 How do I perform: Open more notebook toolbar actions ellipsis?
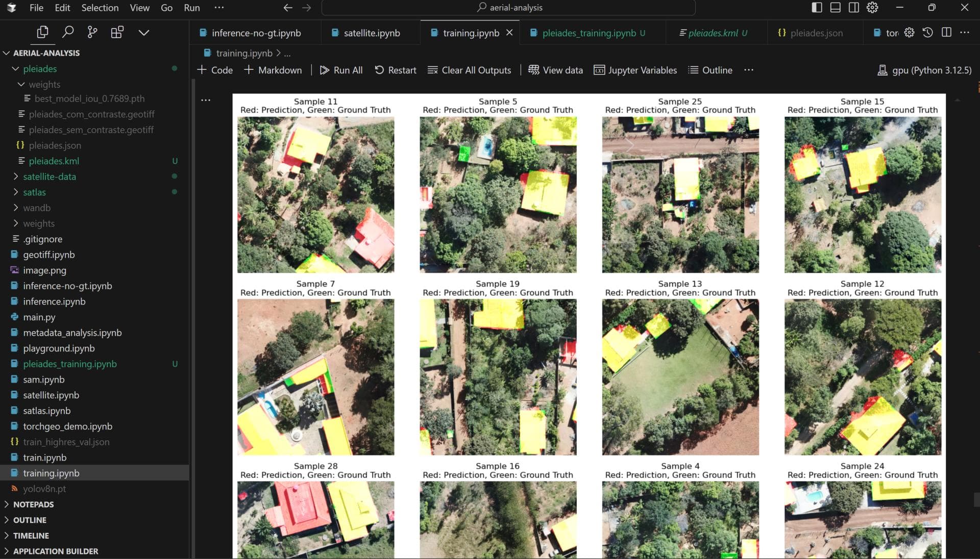[x=749, y=70]
